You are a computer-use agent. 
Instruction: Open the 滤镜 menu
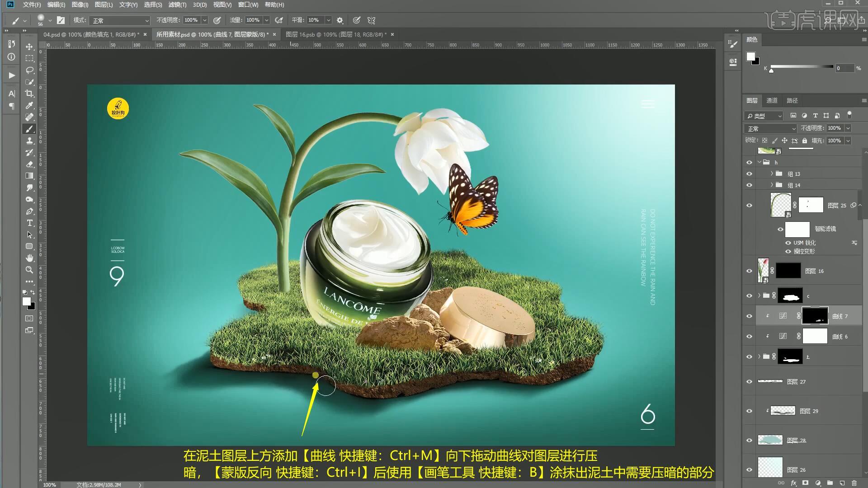click(x=177, y=5)
